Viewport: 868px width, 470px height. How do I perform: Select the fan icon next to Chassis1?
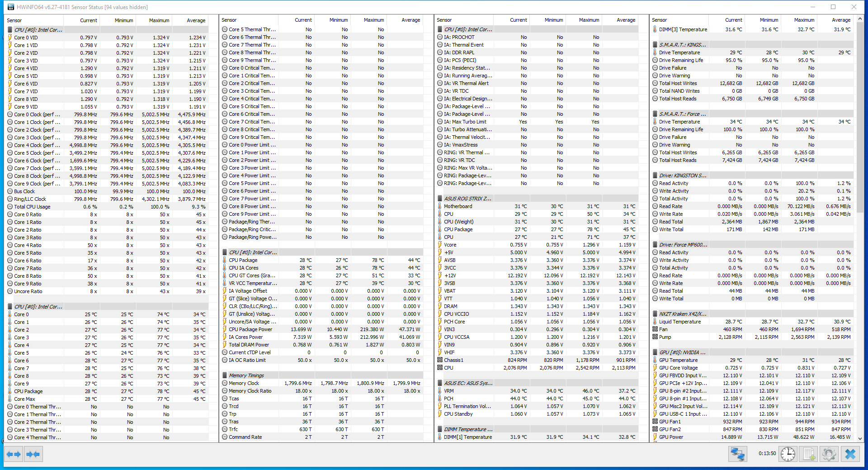tap(440, 360)
